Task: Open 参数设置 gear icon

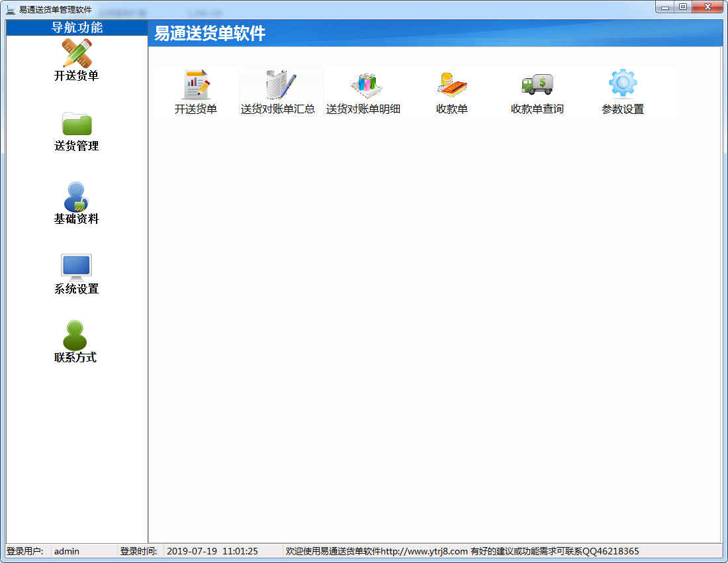Action: (x=623, y=92)
